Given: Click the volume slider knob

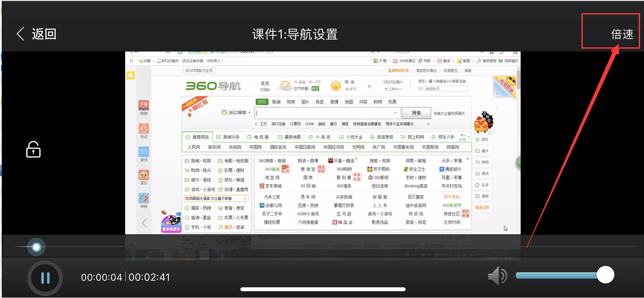Looking at the screenshot, I should [x=605, y=275].
